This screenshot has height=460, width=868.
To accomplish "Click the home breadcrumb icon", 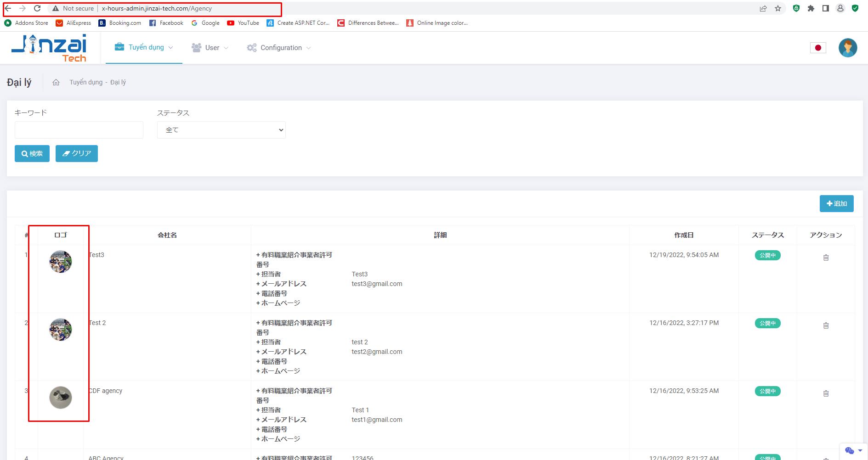I will coord(56,83).
